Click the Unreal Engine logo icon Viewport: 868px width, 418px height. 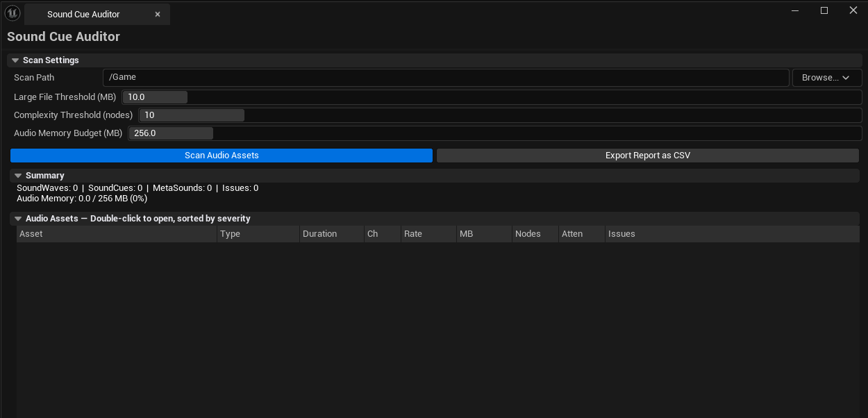pyautogui.click(x=12, y=13)
